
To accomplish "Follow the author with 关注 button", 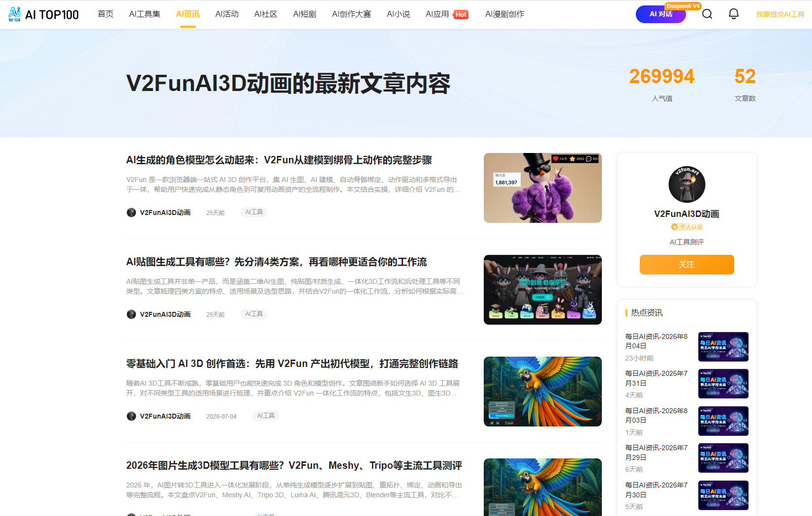I will pos(687,265).
